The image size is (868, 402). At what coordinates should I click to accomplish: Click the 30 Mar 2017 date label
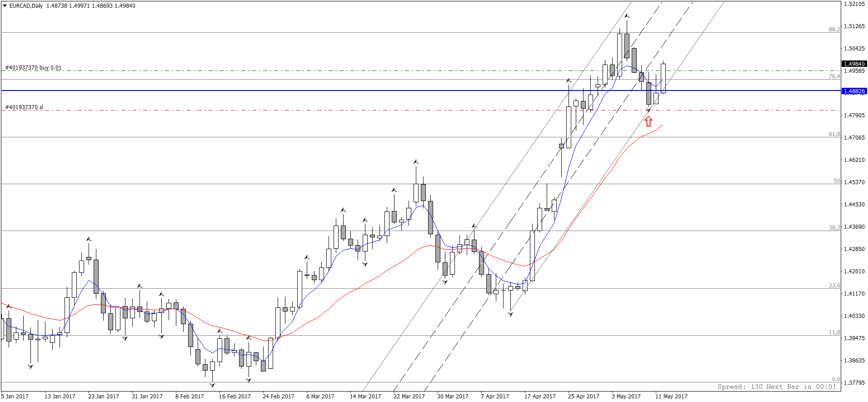453,397
